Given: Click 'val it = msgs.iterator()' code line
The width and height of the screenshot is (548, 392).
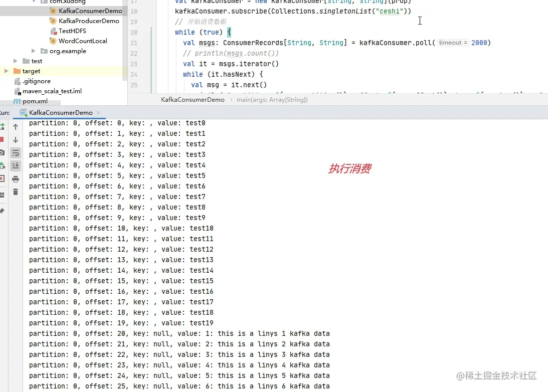Looking at the screenshot, I should click(231, 64).
